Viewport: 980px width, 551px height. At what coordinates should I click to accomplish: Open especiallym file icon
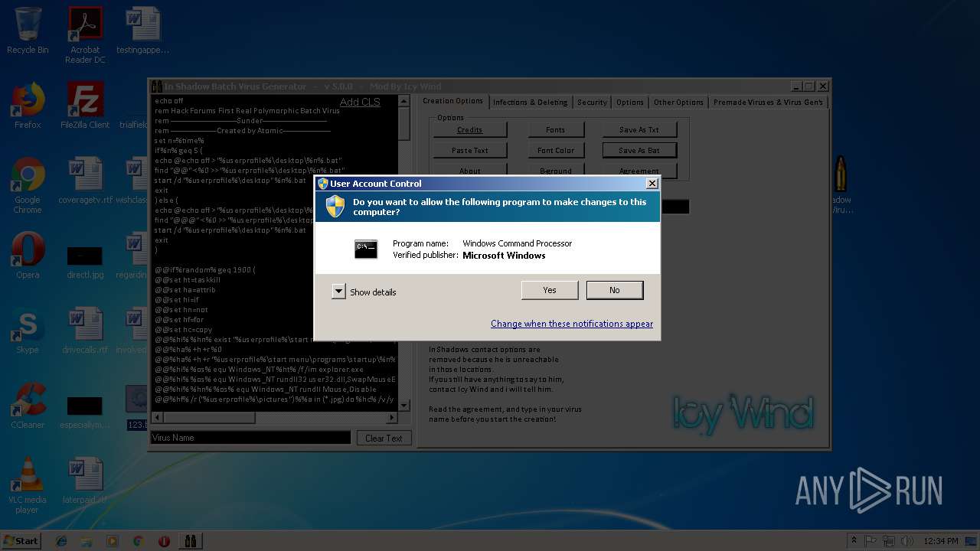(85, 412)
